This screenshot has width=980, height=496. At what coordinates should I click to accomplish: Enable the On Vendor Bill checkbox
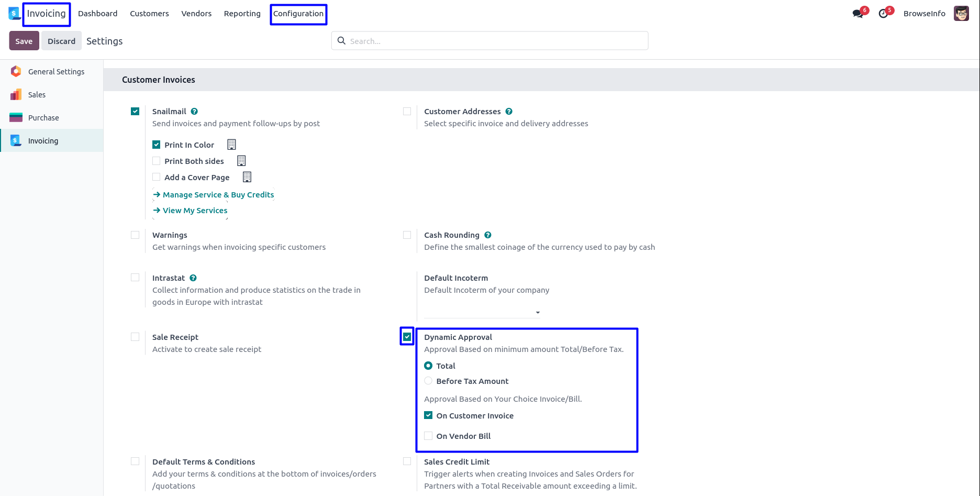[x=428, y=436]
